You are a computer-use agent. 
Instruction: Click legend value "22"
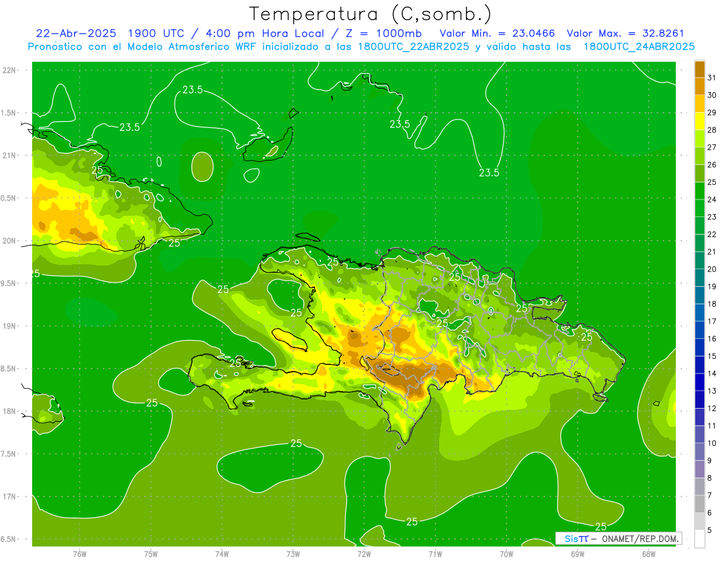pyautogui.click(x=712, y=235)
